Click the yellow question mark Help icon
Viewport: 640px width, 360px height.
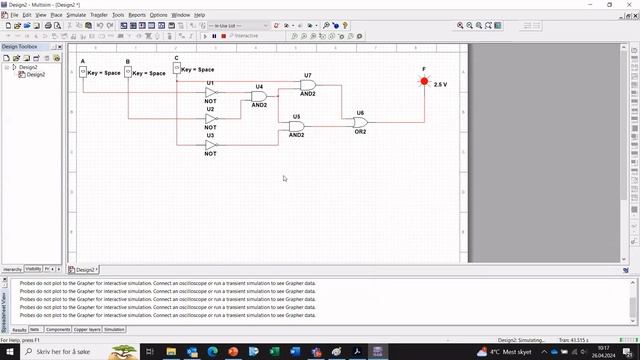tap(345, 26)
